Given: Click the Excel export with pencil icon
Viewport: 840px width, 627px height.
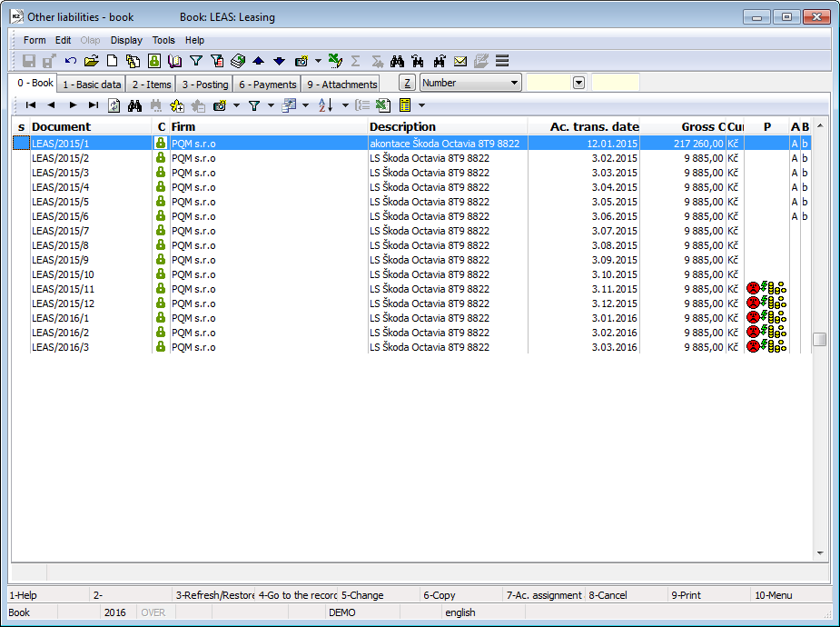Looking at the screenshot, I should click(335, 61).
